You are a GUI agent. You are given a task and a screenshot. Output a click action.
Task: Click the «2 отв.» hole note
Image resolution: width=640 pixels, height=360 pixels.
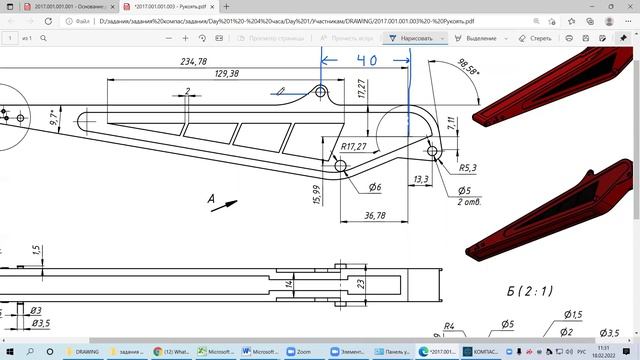click(x=469, y=202)
